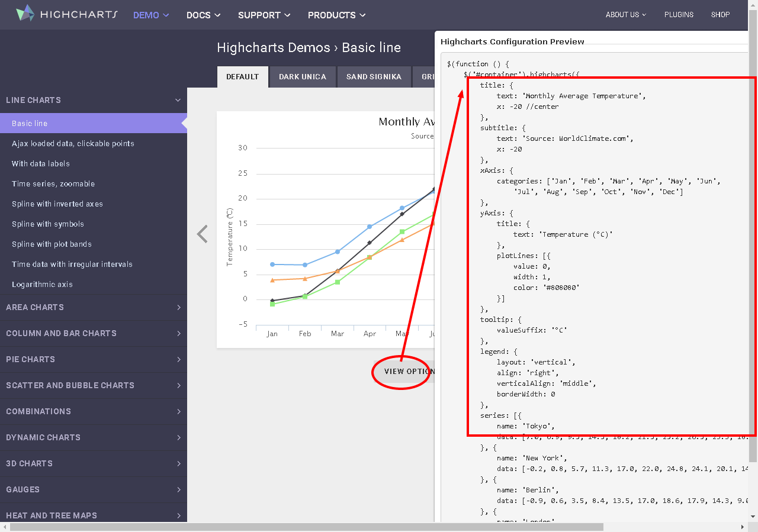Click the horizontal scrollbar thumb
The width and height of the screenshot is (758, 532).
(307, 527)
